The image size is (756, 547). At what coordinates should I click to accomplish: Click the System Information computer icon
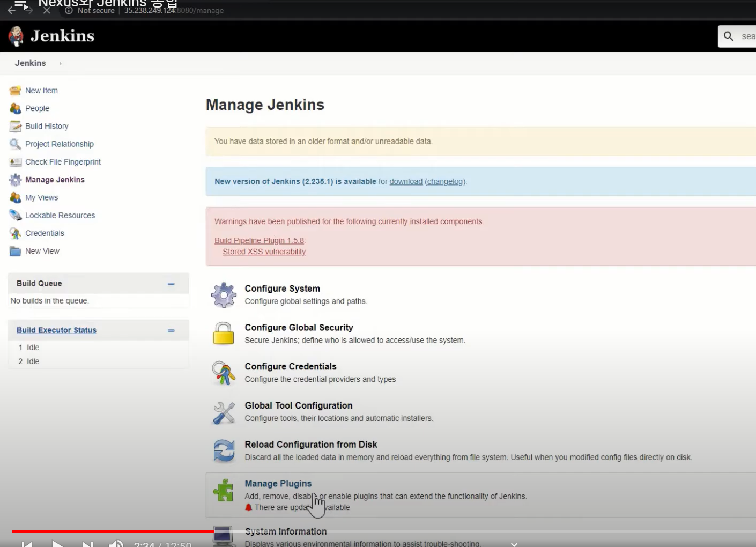223,535
